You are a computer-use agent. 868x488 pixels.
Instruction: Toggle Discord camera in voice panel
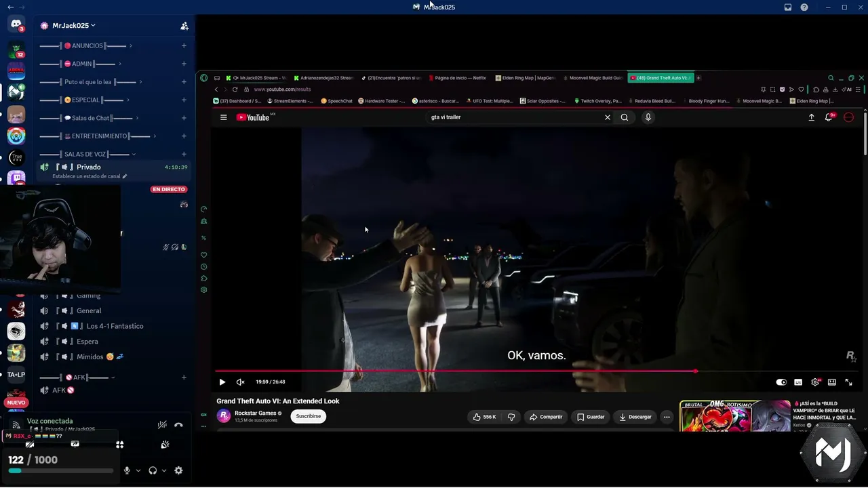pyautogui.click(x=30, y=445)
